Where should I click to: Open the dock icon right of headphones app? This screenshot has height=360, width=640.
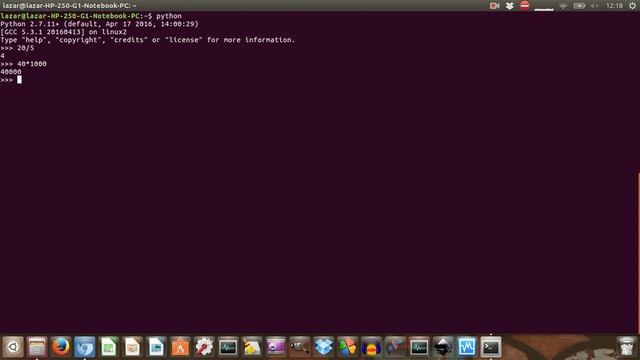click(395, 347)
